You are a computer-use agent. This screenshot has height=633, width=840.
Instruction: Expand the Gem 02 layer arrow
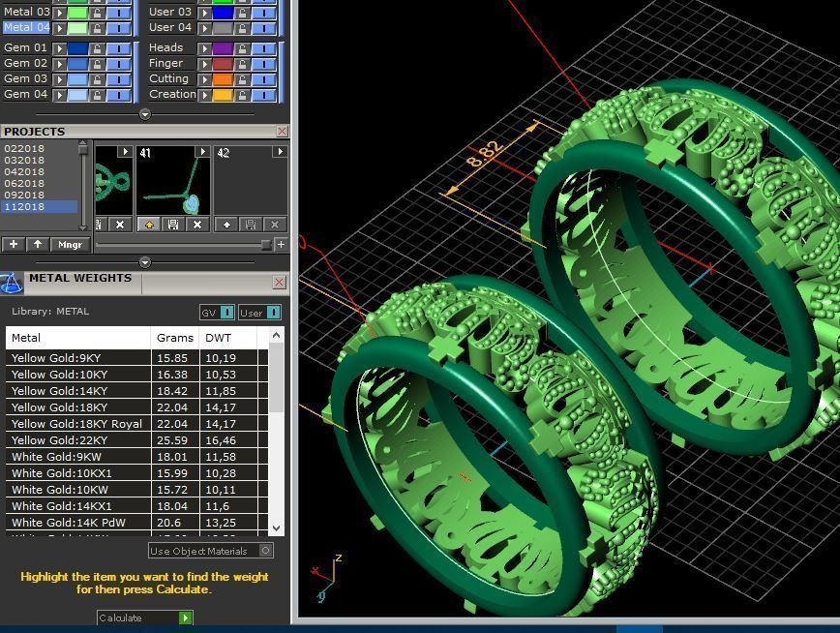(x=59, y=64)
